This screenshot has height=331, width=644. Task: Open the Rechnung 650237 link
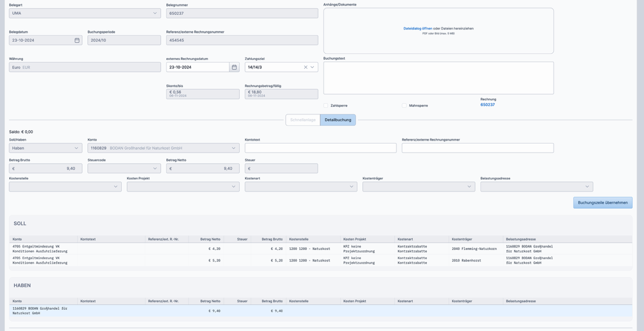tap(487, 105)
